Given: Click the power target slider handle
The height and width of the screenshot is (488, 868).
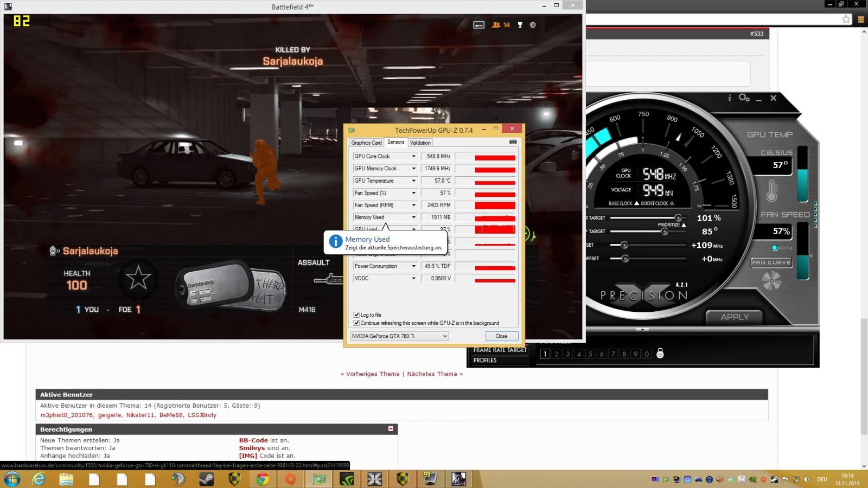Looking at the screenshot, I should point(678,218).
